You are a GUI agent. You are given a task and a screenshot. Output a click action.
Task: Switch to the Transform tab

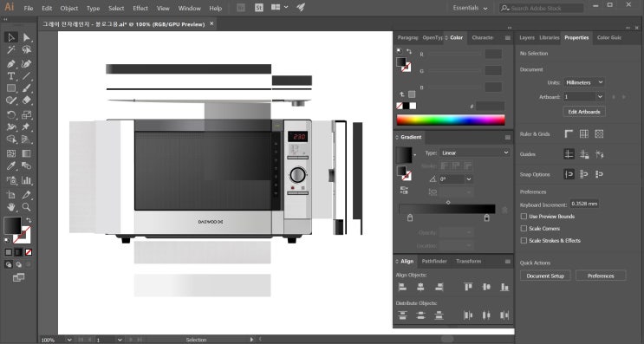click(x=468, y=261)
